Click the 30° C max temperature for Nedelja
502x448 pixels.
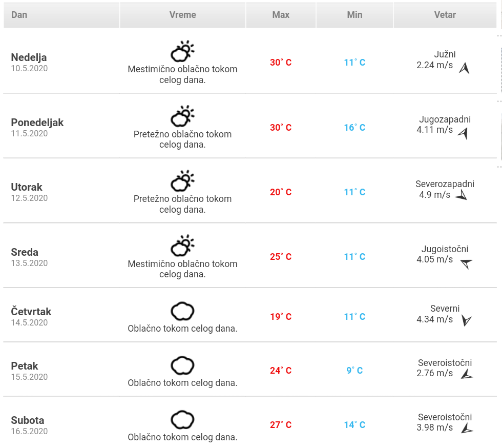281,63
